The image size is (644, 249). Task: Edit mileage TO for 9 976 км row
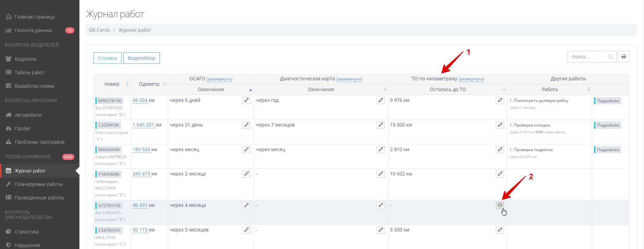pyautogui.click(x=500, y=100)
